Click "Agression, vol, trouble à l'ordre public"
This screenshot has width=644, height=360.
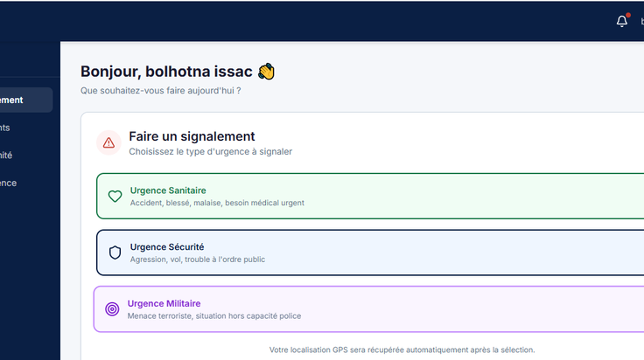[198, 260]
